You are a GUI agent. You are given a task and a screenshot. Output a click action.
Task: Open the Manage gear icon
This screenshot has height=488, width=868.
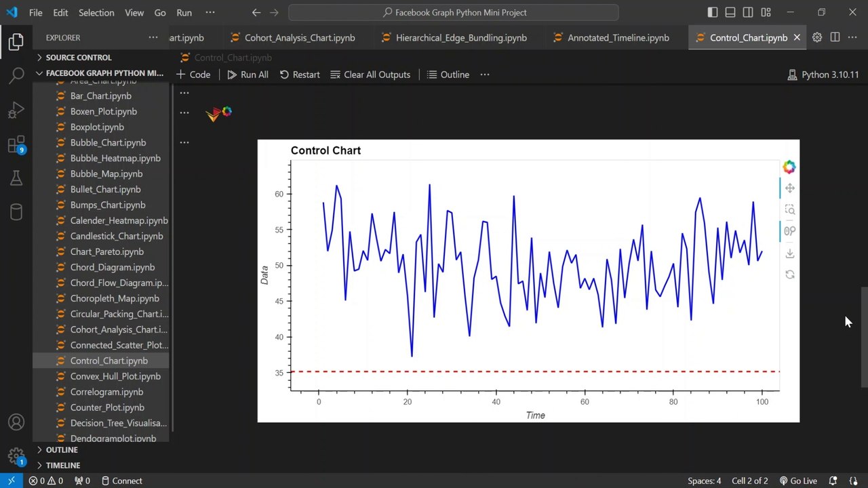tap(16, 455)
